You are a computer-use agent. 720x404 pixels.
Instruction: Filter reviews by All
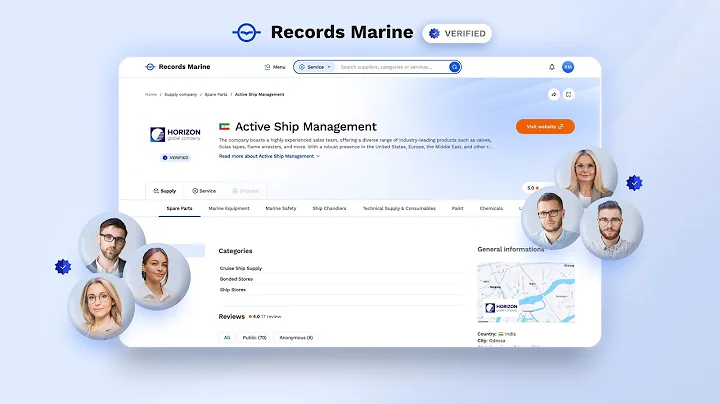[227, 337]
